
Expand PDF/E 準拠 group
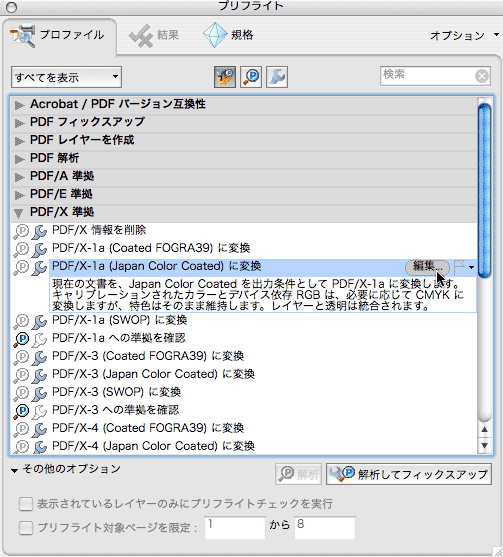pyautogui.click(x=19, y=195)
